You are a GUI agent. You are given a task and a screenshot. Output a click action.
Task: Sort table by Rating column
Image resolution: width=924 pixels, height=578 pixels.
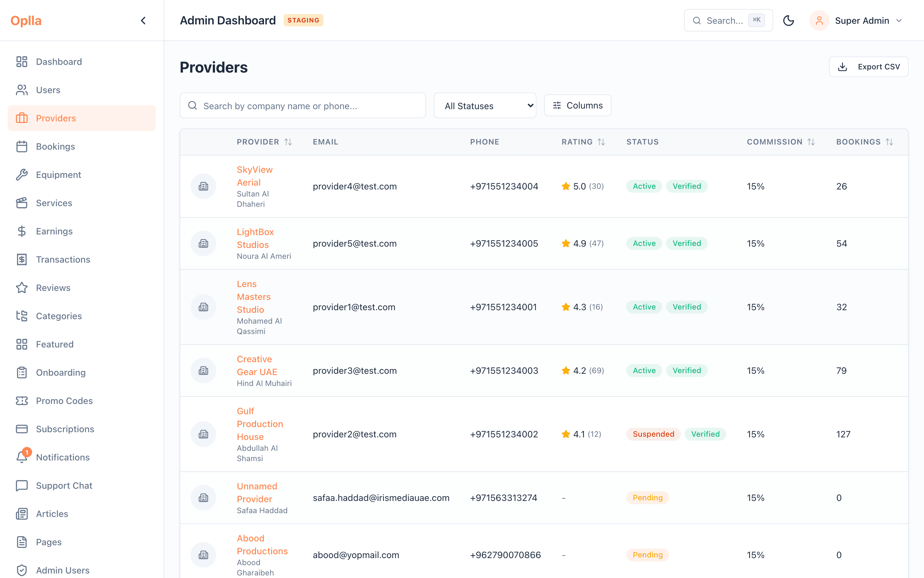(x=583, y=142)
